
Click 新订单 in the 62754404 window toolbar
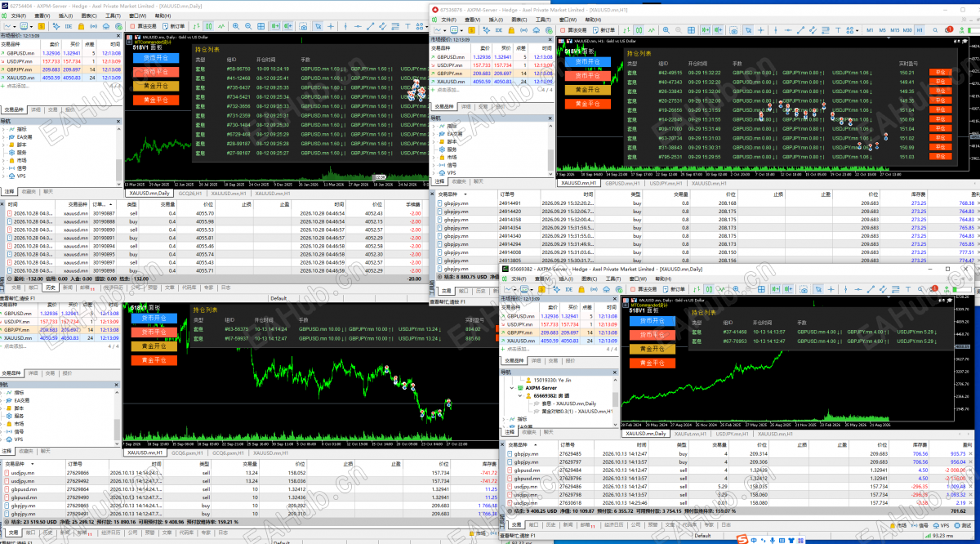tap(174, 26)
